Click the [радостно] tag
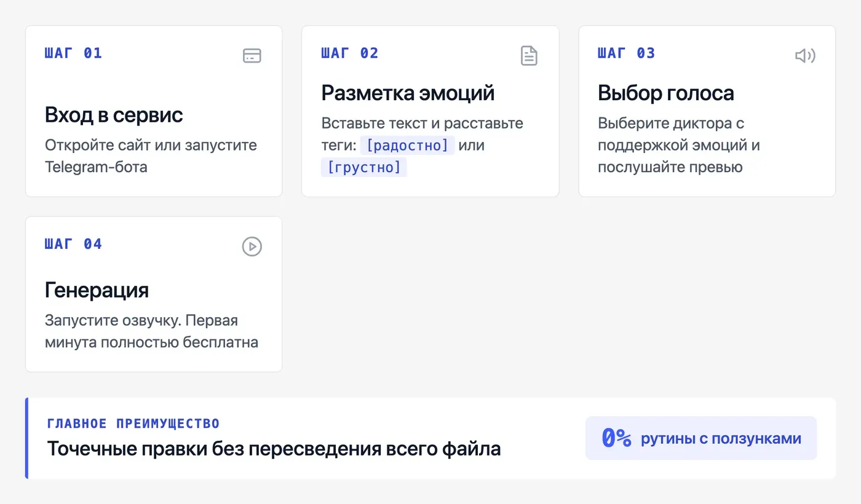 (x=407, y=146)
